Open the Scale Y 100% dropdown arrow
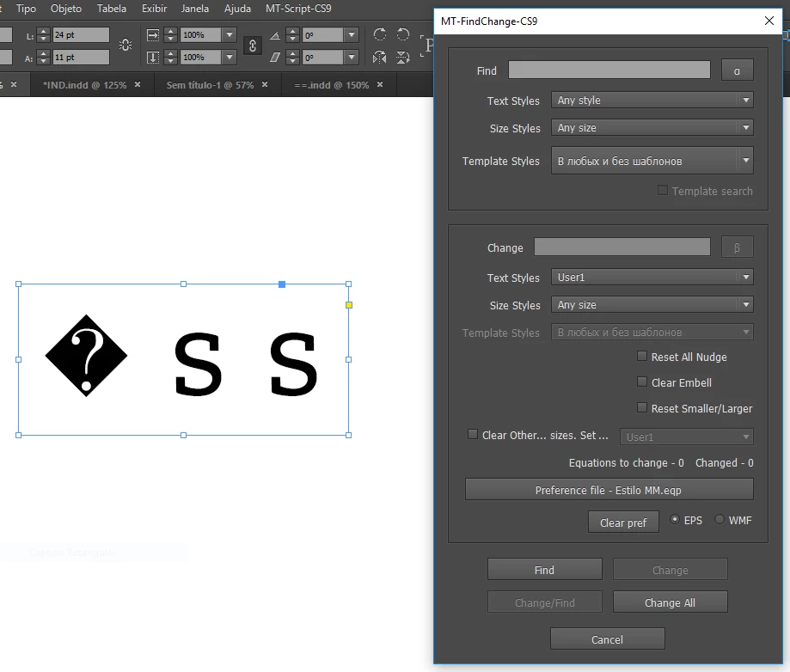The width and height of the screenshot is (790, 672). click(x=230, y=57)
